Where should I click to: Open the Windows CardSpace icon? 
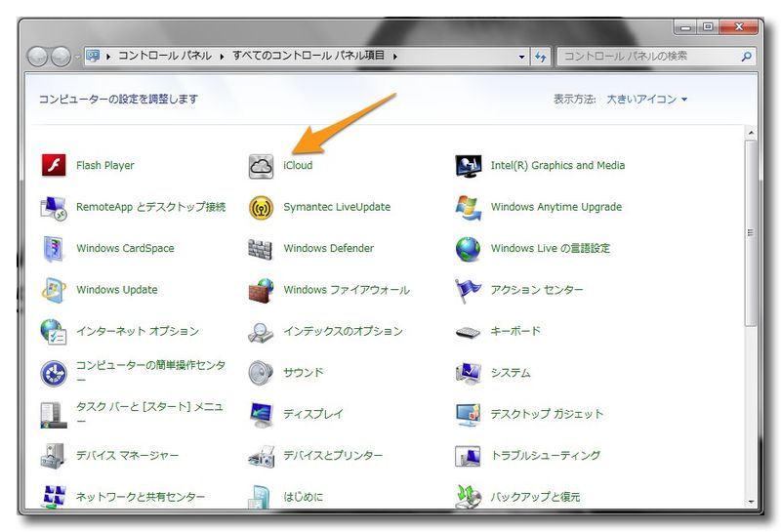pyautogui.click(x=54, y=249)
